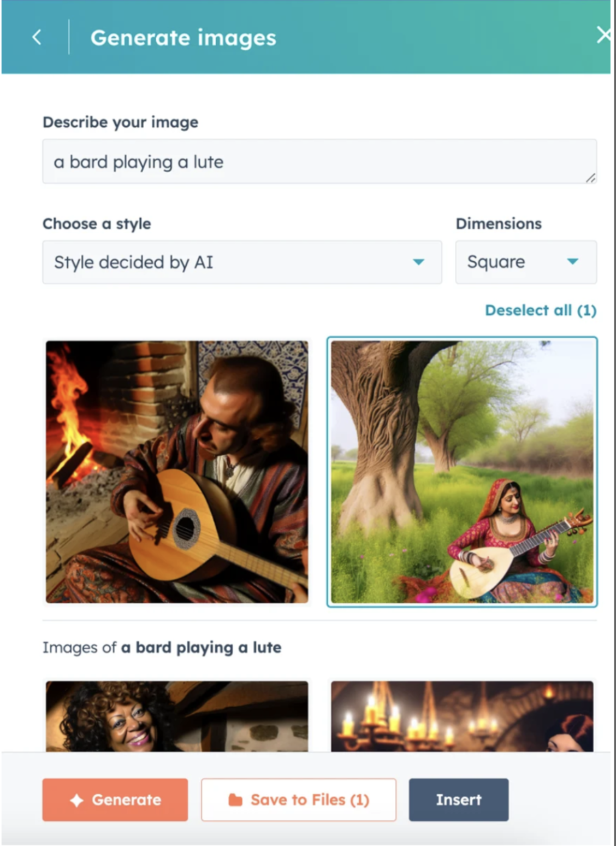Insert the selected image
The height and width of the screenshot is (846, 616).
[459, 800]
